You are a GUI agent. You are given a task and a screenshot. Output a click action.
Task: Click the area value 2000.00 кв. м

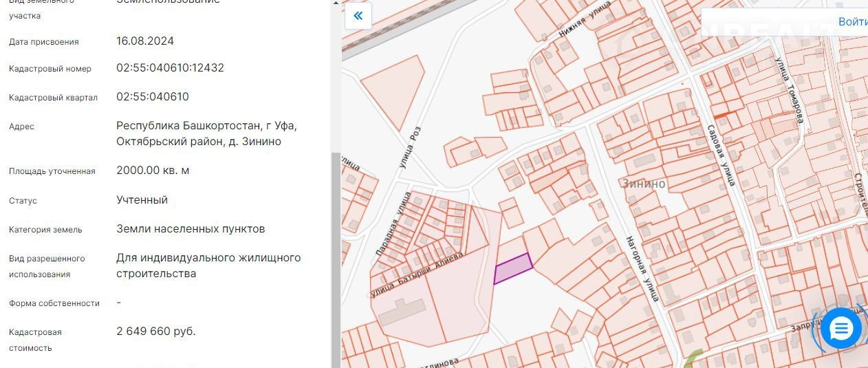point(153,171)
